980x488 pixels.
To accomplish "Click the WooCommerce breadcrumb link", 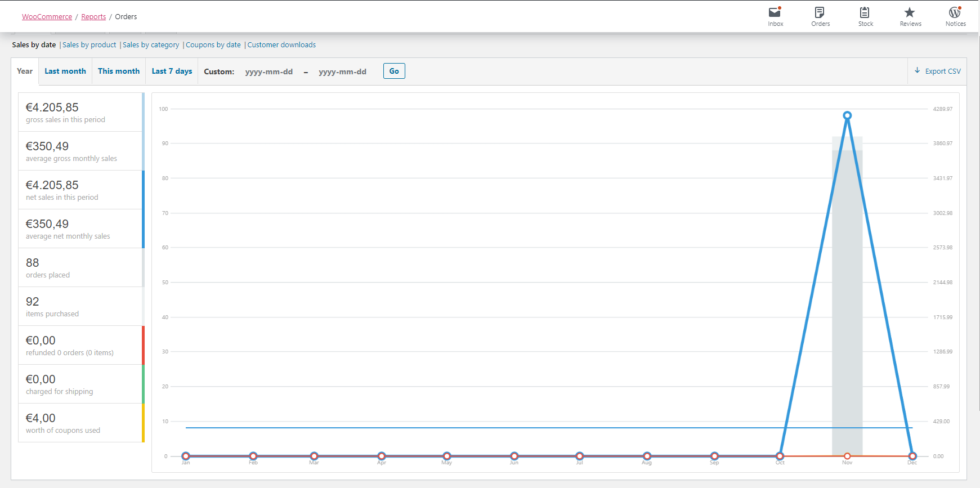I will point(47,17).
